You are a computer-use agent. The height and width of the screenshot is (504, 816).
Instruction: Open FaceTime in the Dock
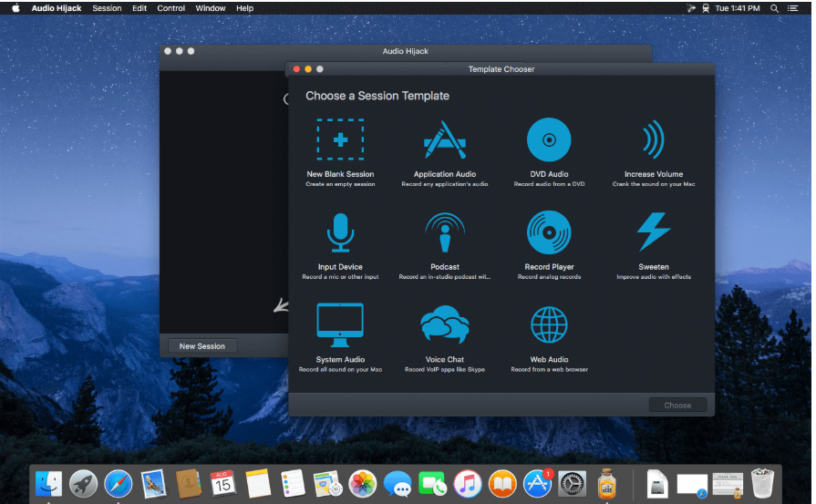coord(432,484)
